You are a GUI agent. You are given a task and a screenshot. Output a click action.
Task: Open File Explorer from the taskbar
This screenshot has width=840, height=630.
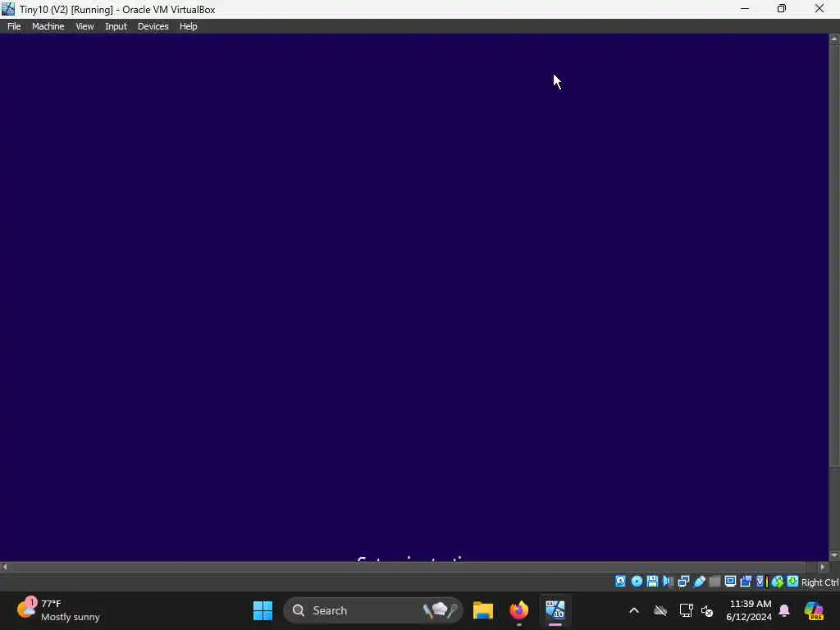(482, 610)
